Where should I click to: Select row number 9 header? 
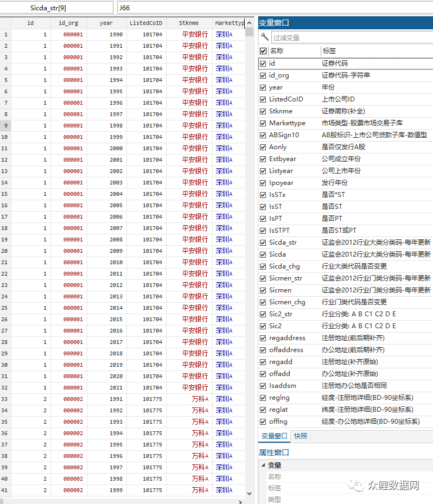tap(5, 126)
